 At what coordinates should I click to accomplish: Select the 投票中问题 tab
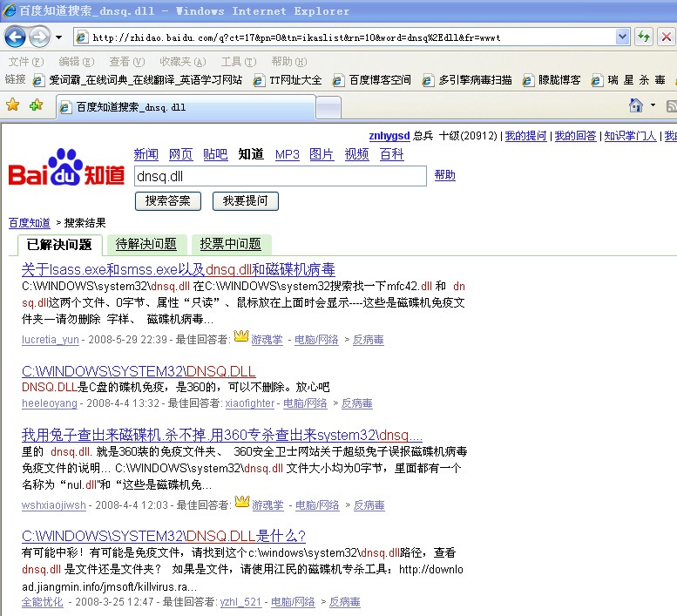click(x=231, y=244)
